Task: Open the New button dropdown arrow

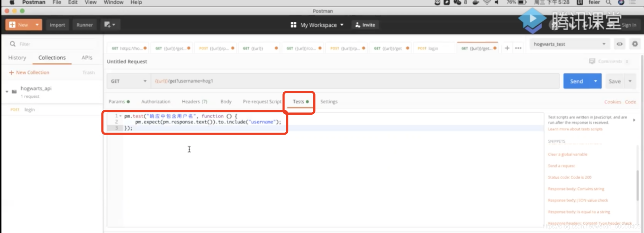Action: 37,25
